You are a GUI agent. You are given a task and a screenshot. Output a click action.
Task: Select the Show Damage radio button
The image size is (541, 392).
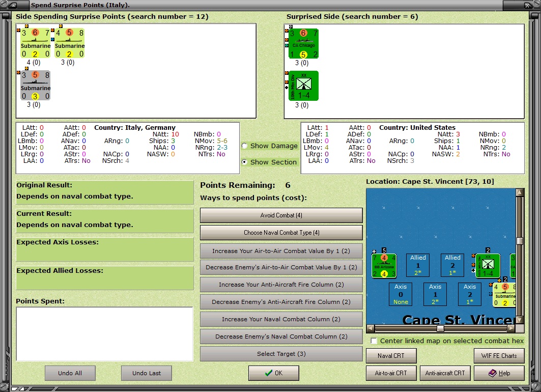point(245,146)
